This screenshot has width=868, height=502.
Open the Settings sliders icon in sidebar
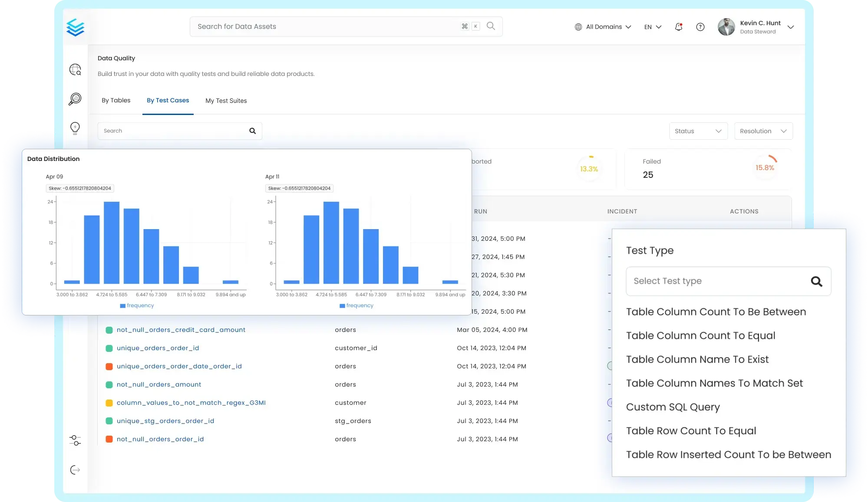click(x=75, y=440)
